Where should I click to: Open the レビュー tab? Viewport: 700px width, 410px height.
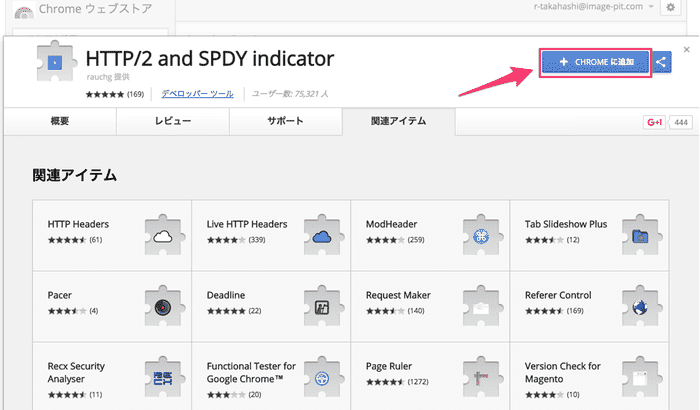pos(172,121)
